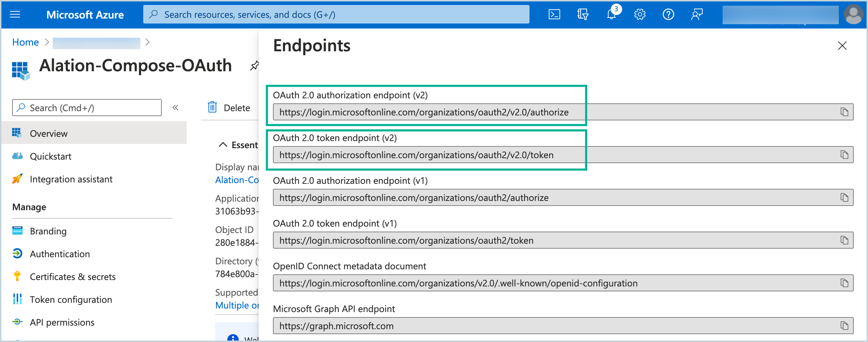Select the v1 authorization endpoint URL field
868x342 pixels.
point(563,197)
